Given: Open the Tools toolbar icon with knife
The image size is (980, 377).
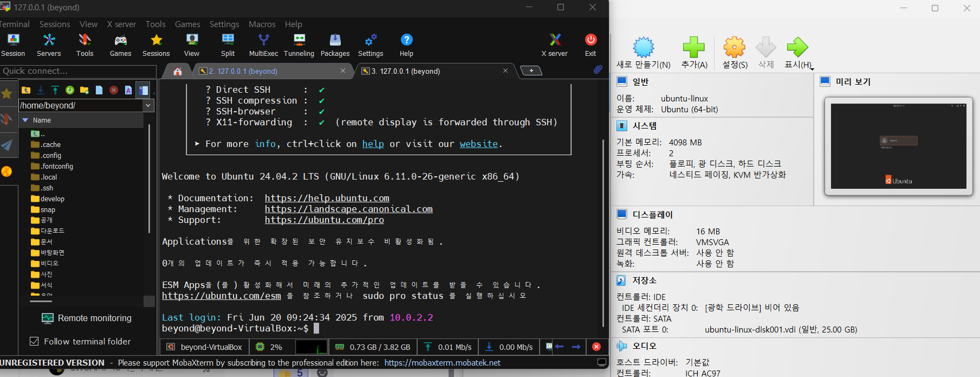Looking at the screenshot, I should (x=85, y=45).
